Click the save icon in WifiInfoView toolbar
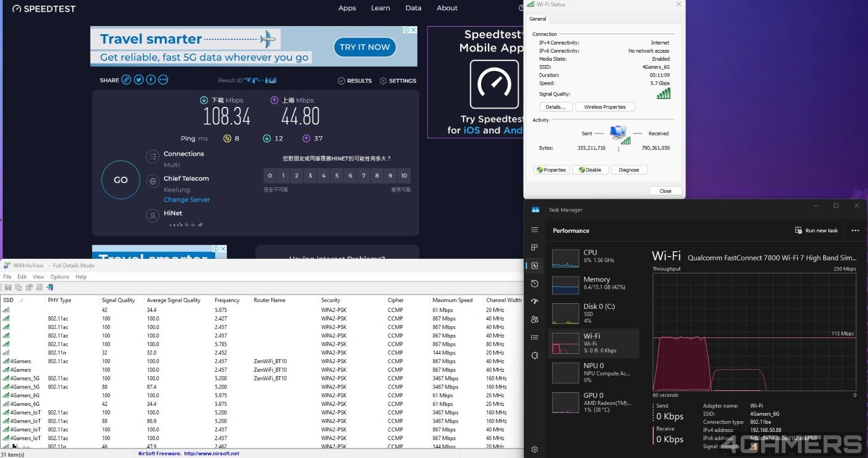The height and width of the screenshot is (458, 868). coord(8,287)
